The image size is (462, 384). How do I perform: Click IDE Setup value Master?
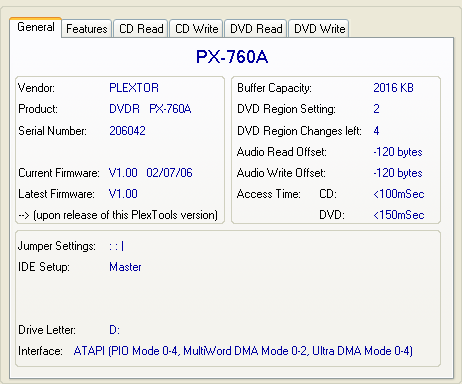tap(125, 267)
